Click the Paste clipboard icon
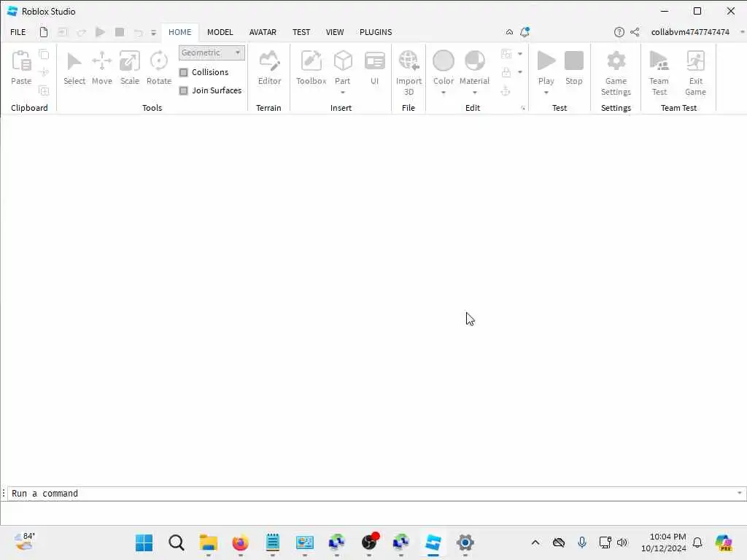Screen dimensions: 747x560 pyautogui.click(x=21, y=68)
